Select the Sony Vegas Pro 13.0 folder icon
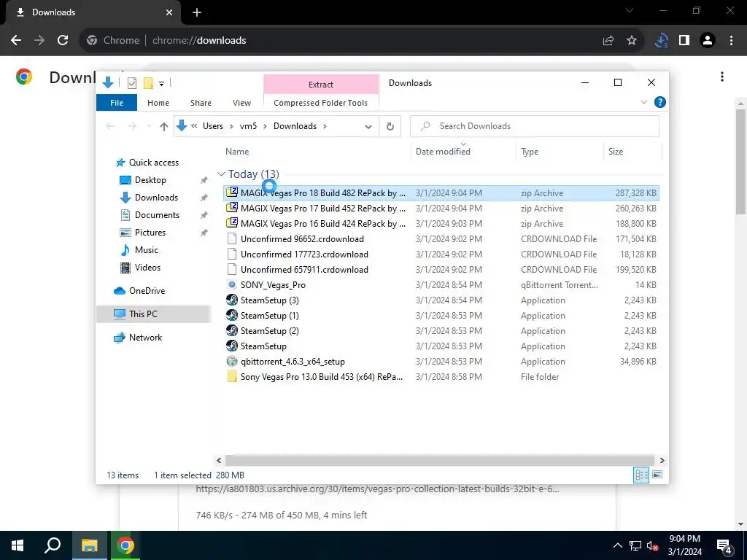The height and width of the screenshot is (560, 747). pyautogui.click(x=232, y=377)
